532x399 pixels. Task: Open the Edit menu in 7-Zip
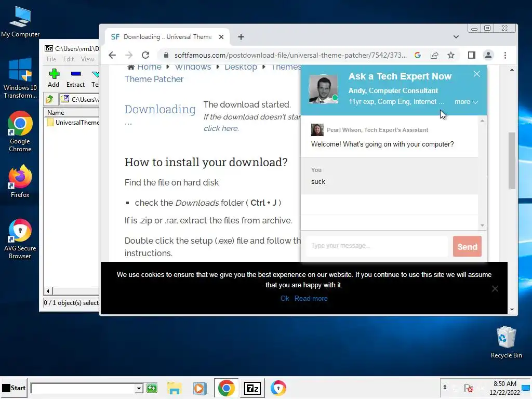(x=69, y=59)
